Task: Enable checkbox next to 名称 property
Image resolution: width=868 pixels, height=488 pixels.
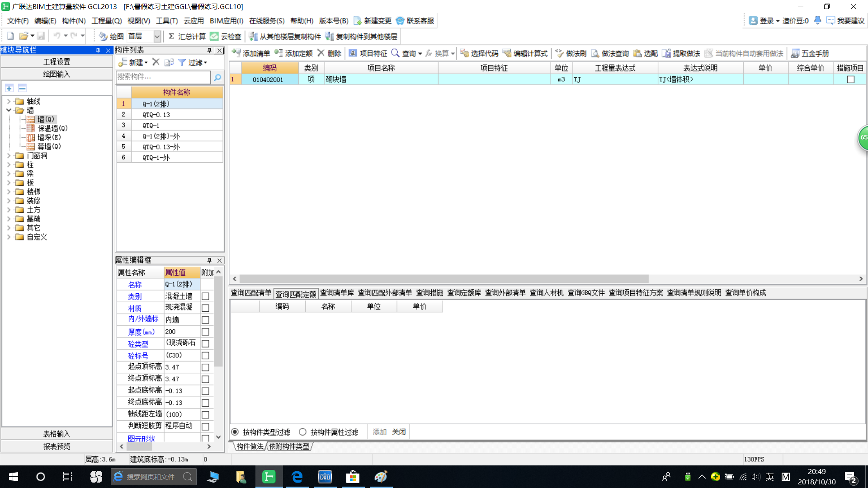Action: [206, 284]
